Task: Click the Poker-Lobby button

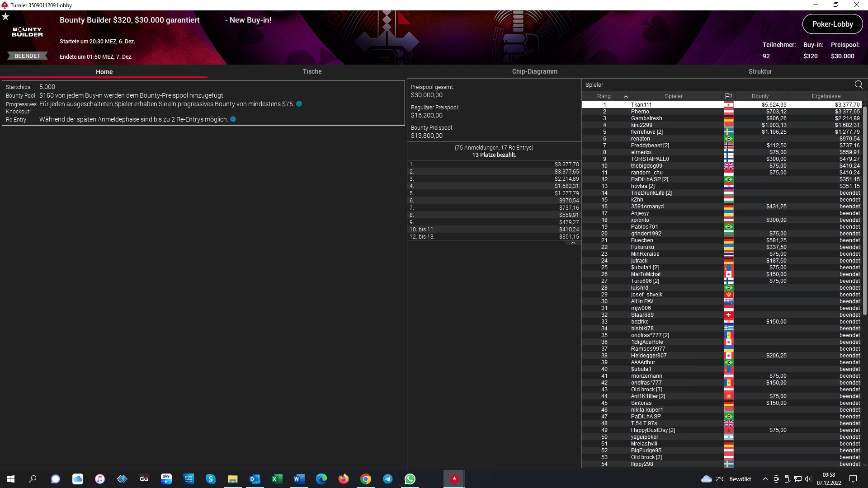Action: (832, 24)
